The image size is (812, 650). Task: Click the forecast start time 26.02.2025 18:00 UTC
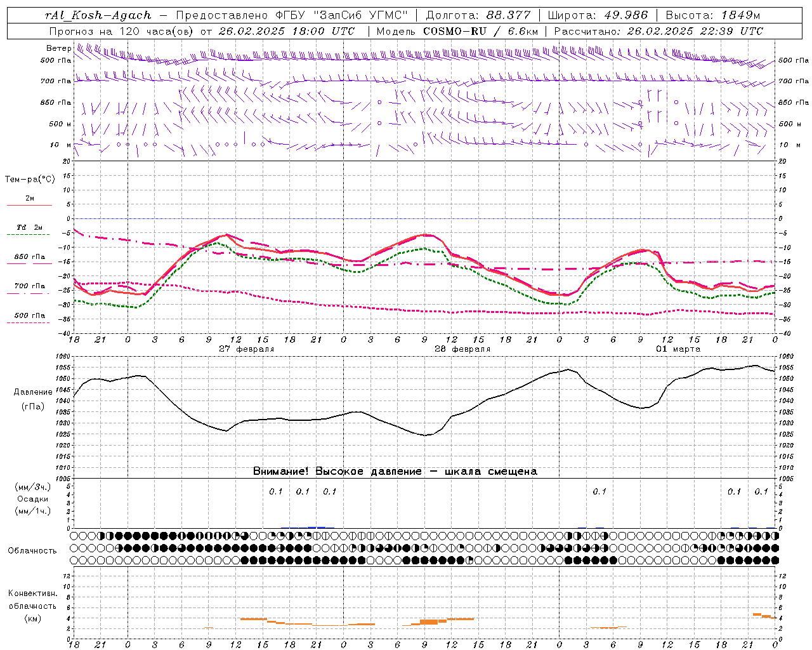click(x=287, y=31)
